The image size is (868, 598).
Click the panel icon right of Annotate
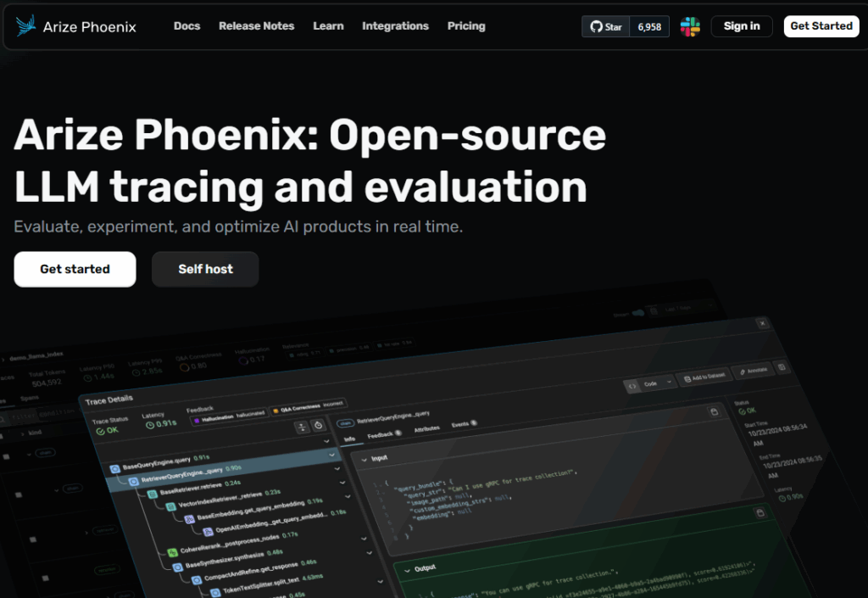click(x=782, y=366)
